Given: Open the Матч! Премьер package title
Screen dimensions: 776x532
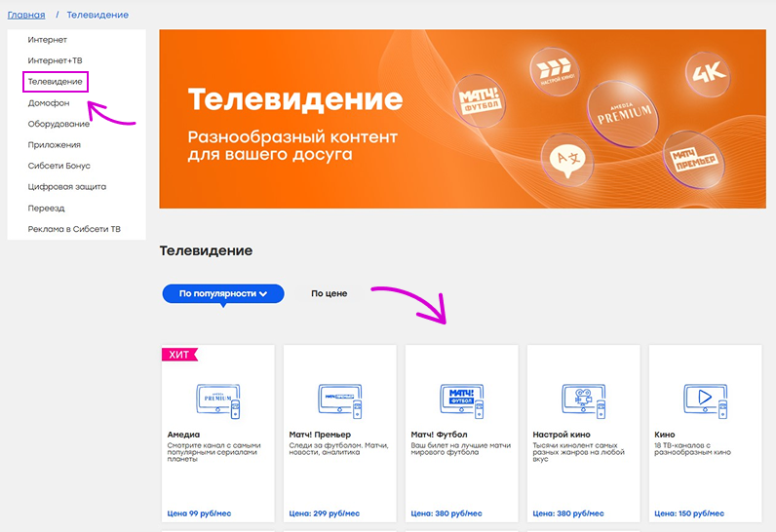Looking at the screenshot, I should click(x=320, y=435).
